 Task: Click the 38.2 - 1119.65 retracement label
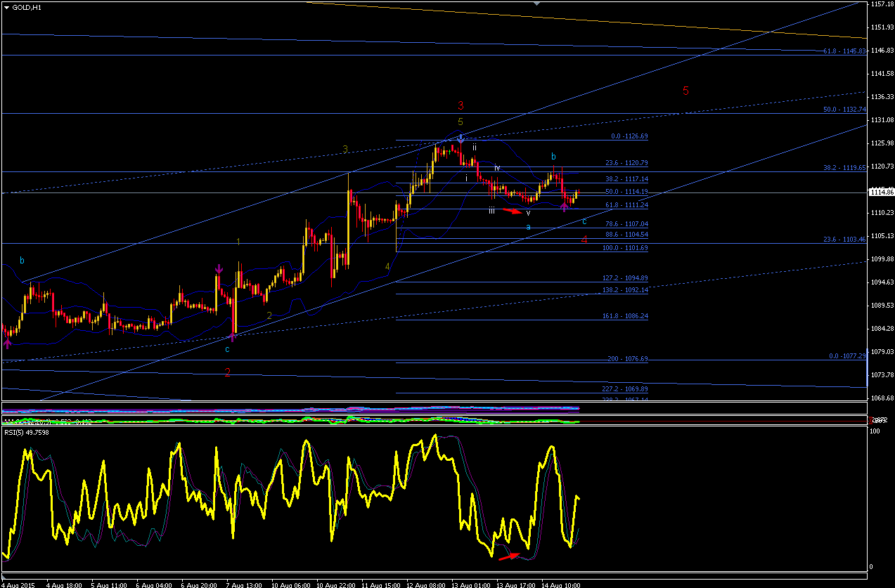[844, 168]
